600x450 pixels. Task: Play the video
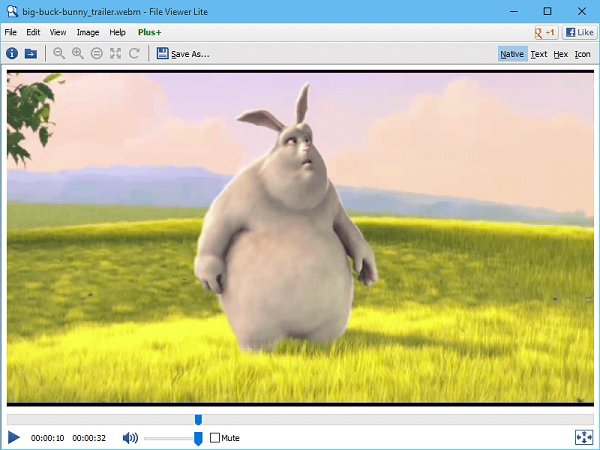pyautogui.click(x=13, y=437)
